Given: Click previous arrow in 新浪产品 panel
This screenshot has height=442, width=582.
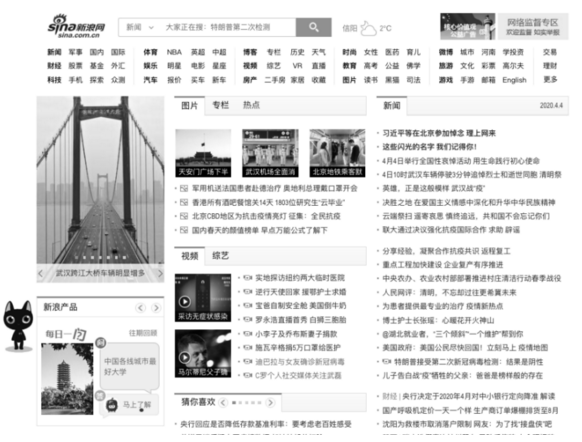Looking at the screenshot, I should 140,308.
